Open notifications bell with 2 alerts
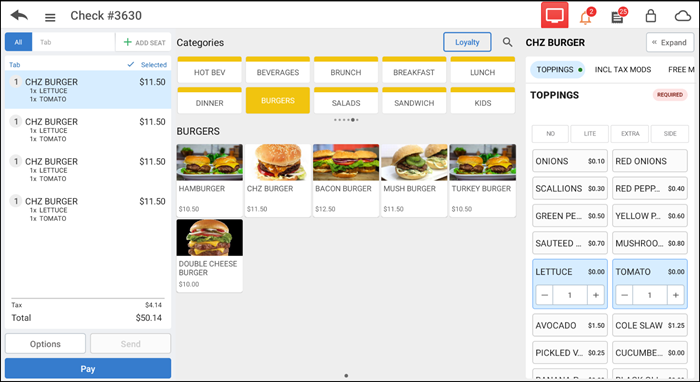This screenshot has width=700, height=382. [x=586, y=17]
